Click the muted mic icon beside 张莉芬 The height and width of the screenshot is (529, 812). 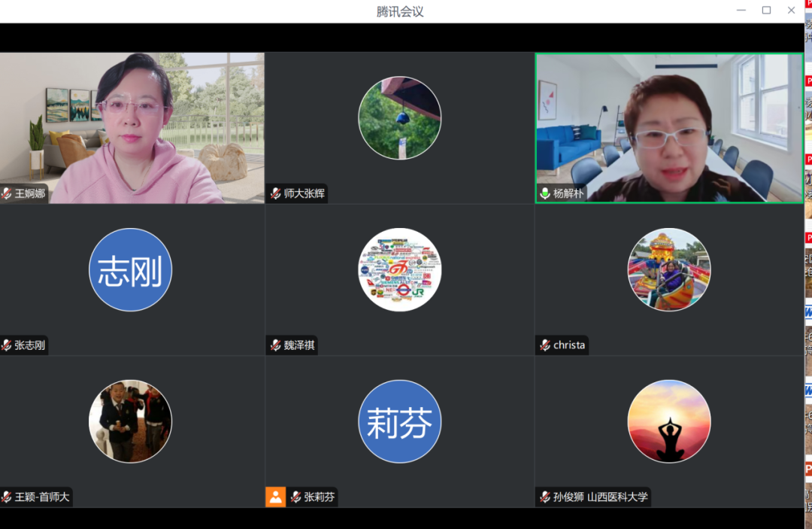coord(296,497)
